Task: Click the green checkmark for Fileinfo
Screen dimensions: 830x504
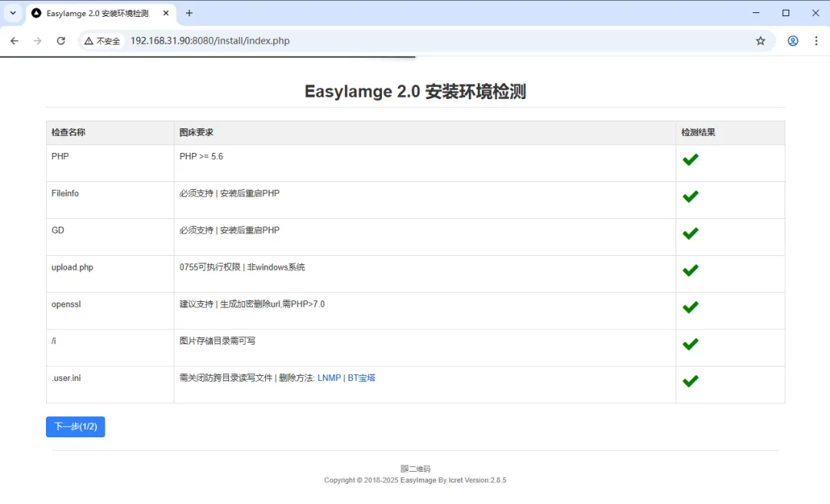Action: (x=690, y=196)
